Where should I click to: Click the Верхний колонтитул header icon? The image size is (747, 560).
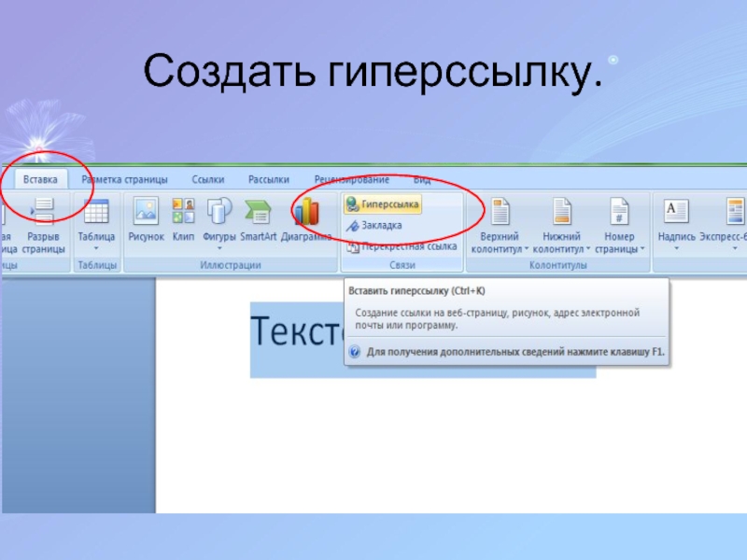[500, 212]
